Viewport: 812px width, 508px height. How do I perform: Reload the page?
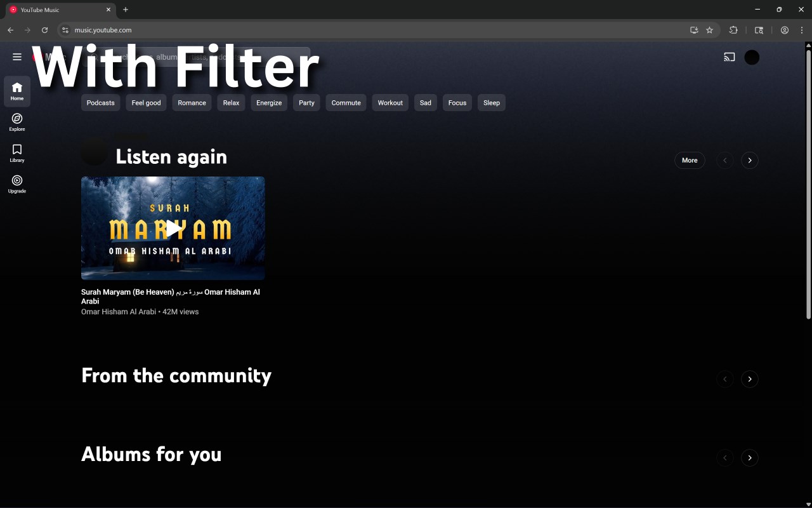click(x=44, y=30)
